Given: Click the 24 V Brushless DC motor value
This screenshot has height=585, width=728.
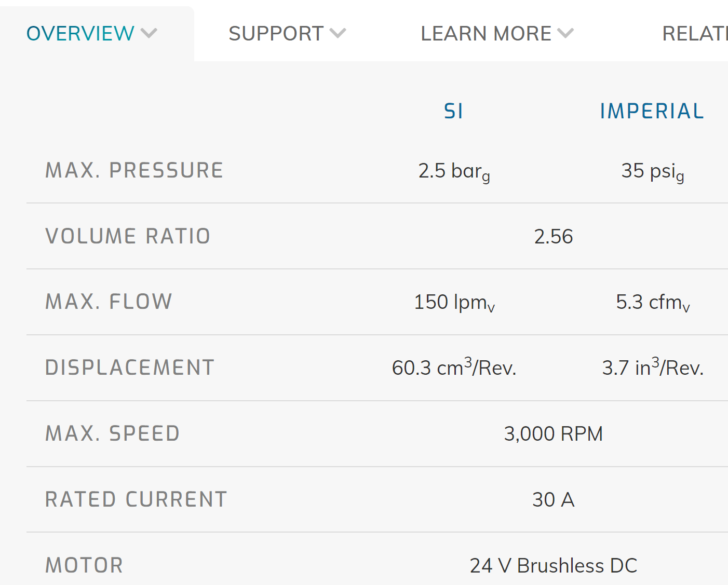Looking at the screenshot, I should tap(554, 566).
